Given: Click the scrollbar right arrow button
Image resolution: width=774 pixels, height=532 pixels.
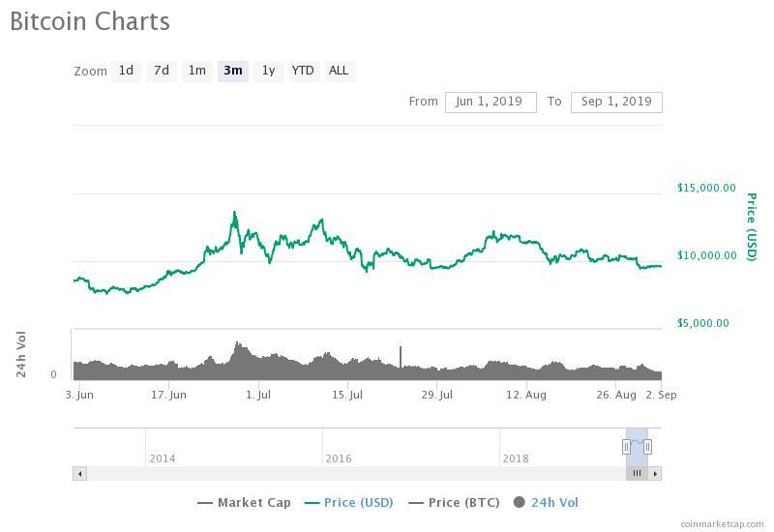Looking at the screenshot, I should (655, 474).
